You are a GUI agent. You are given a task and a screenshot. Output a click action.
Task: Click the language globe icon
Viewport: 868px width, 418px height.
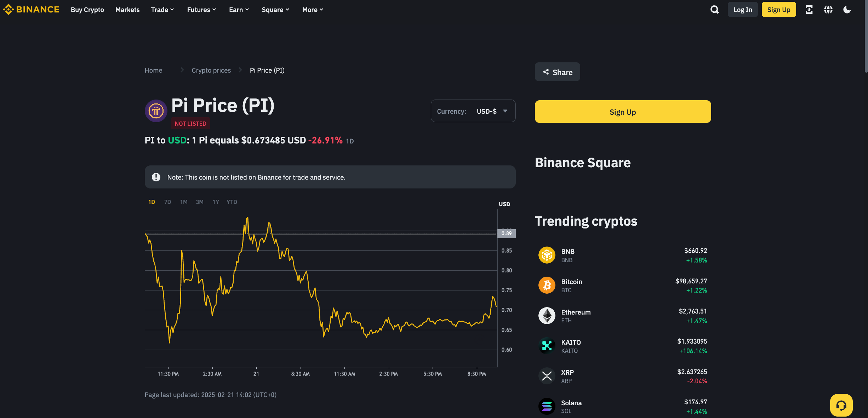[x=828, y=10]
